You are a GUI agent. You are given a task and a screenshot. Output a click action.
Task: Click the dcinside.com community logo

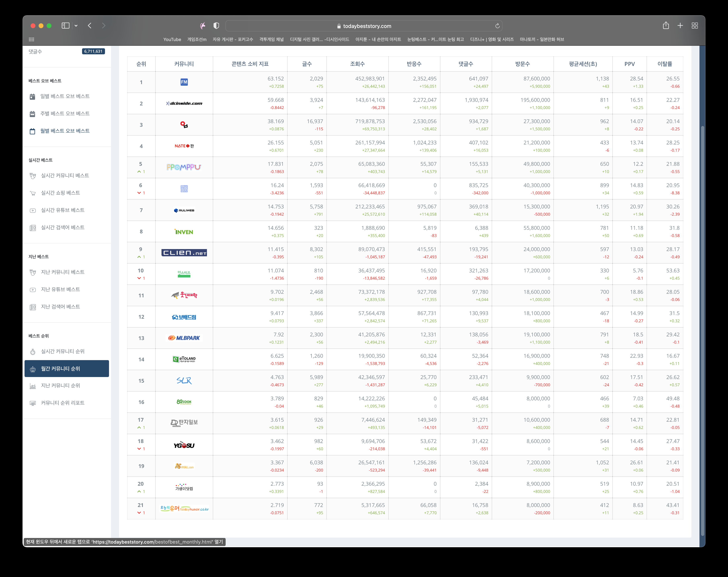point(184,103)
